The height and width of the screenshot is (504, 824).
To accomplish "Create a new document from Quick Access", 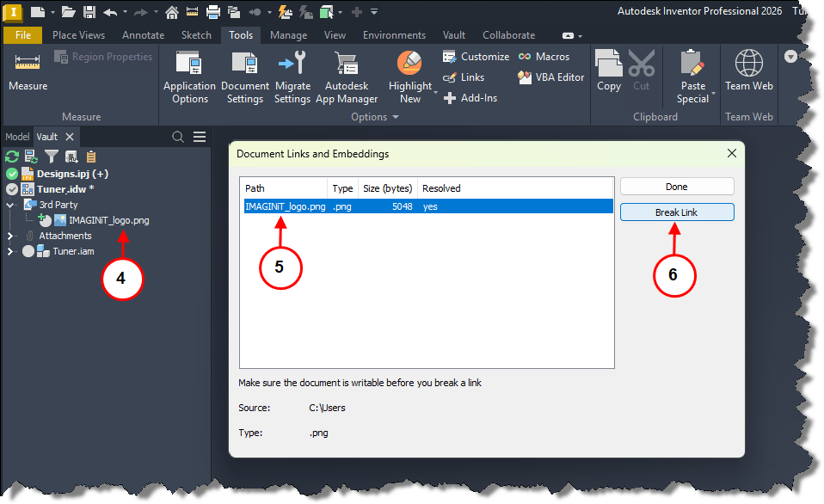I will click(38, 11).
